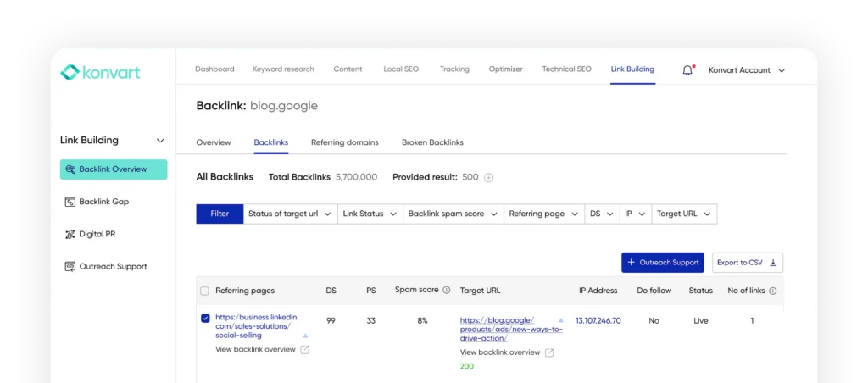Tick the select-all checkbox in table header
The height and width of the screenshot is (383, 868).
(x=205, y=291)
